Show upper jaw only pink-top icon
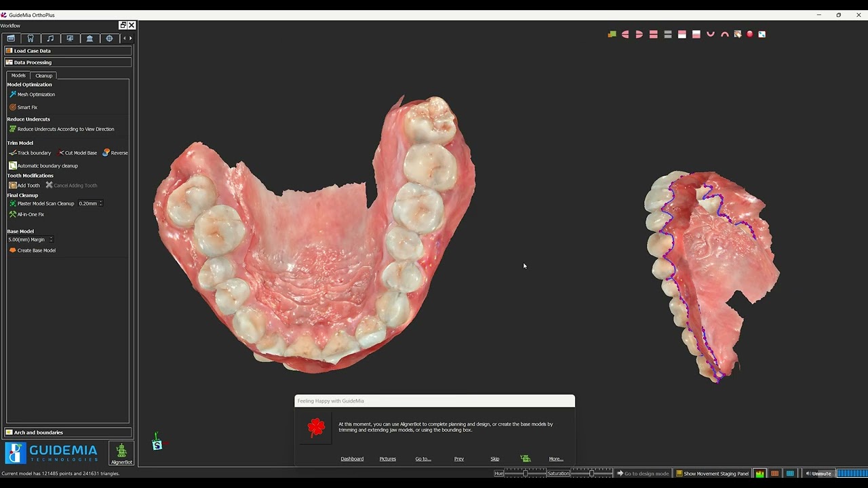 click(682, 34)
